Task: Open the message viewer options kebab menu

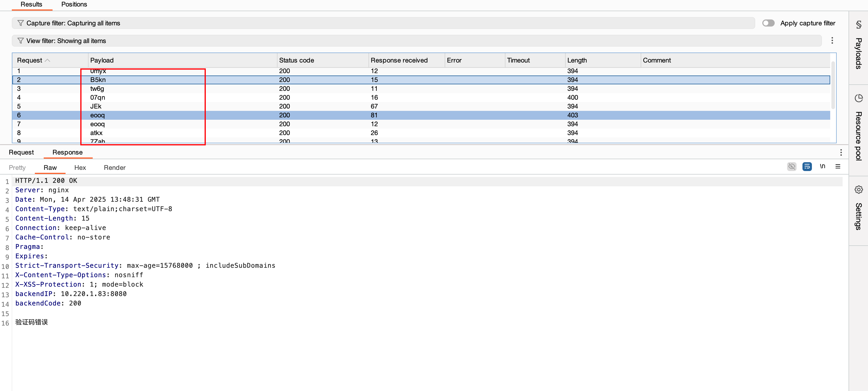Action: click(x=841, y=152)
